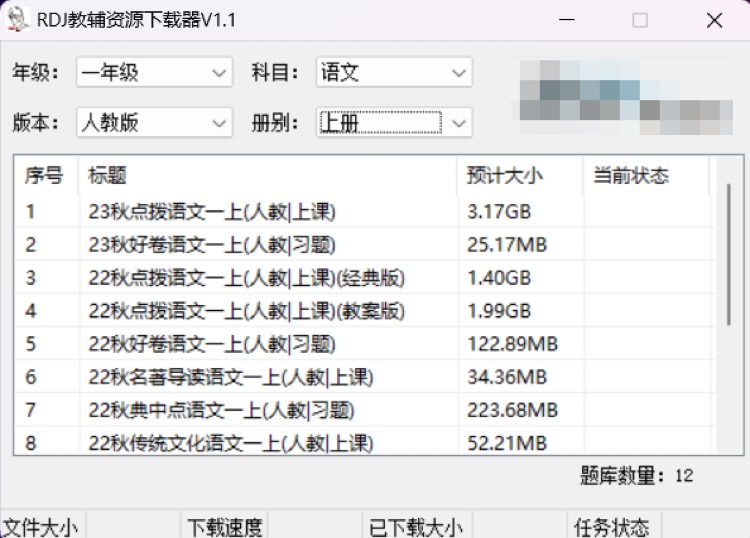Click the 文件大小 status bar entry
This screenshot has height=538, width=750.
click(x=41, y=527)
